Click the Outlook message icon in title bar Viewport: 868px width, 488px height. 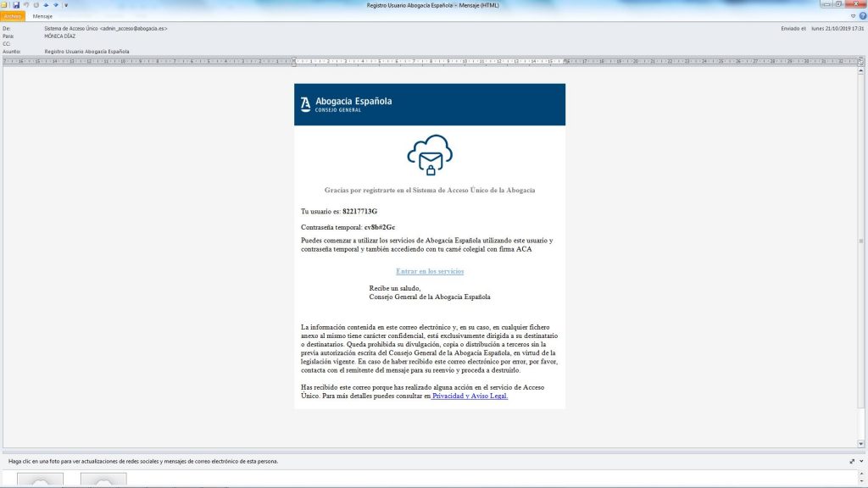(4, 5)
